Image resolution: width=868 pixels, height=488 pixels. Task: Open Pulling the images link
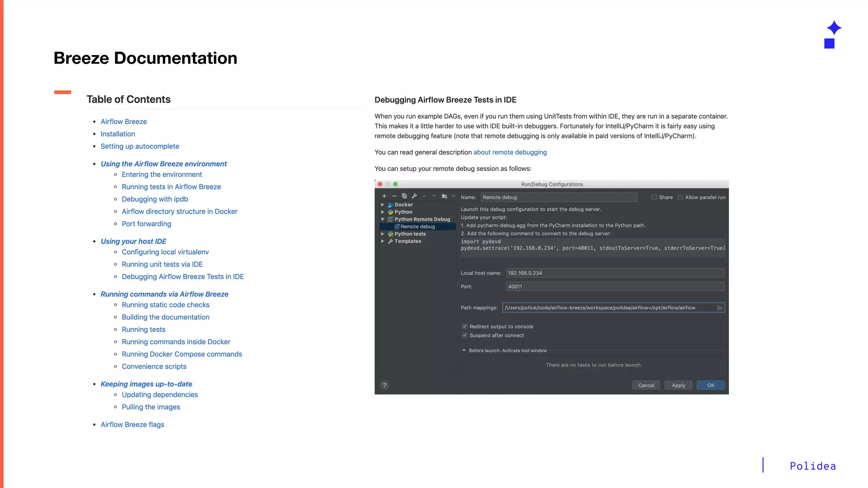coord(151,407)
